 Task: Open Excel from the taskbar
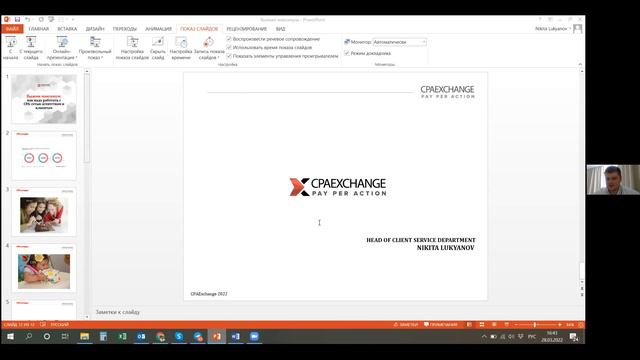point(122,336)
